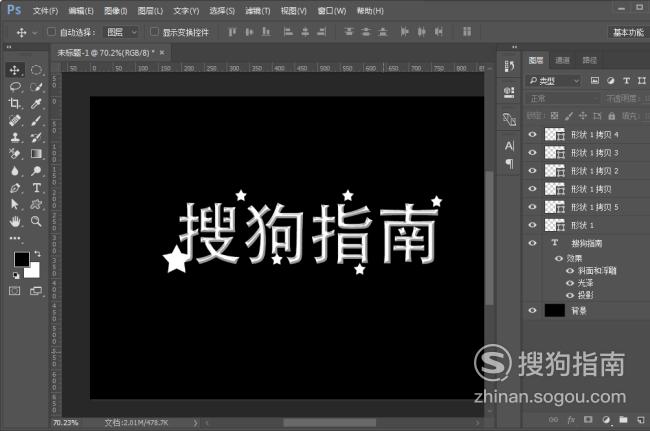Open the Paragraph panel icon
The image size is (650, 431).
coord(509,164)
